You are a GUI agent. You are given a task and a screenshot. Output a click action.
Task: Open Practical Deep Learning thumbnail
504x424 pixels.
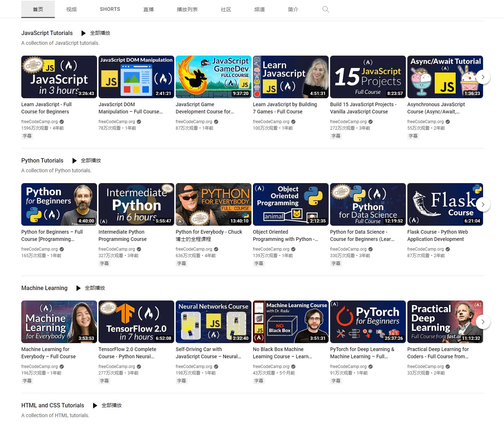tap(445, 322)
